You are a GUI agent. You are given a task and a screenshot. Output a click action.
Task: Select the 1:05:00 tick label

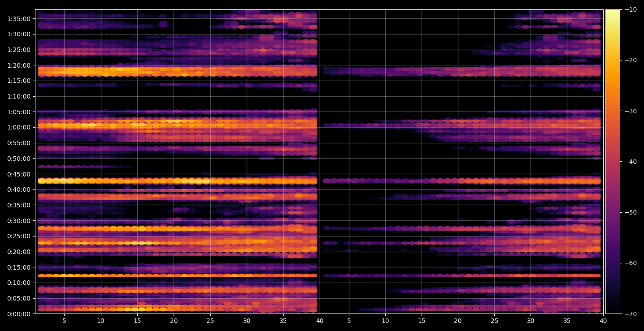pos(19,112)
